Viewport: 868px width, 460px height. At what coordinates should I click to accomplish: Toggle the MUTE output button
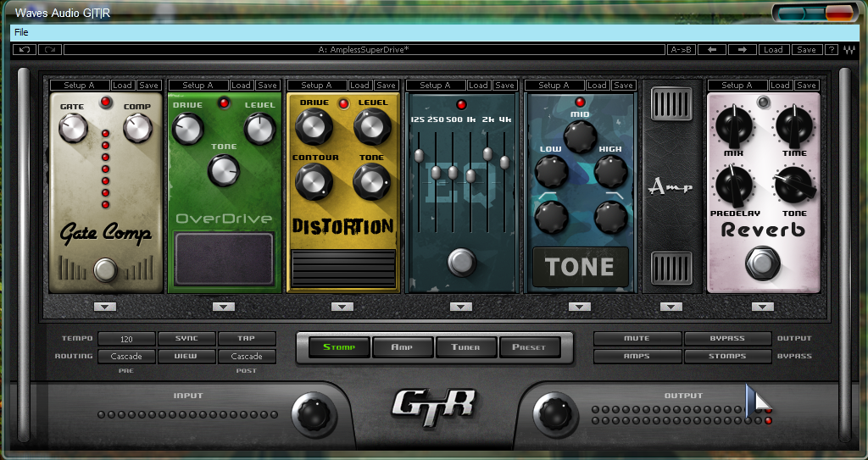tap(637, 339)
